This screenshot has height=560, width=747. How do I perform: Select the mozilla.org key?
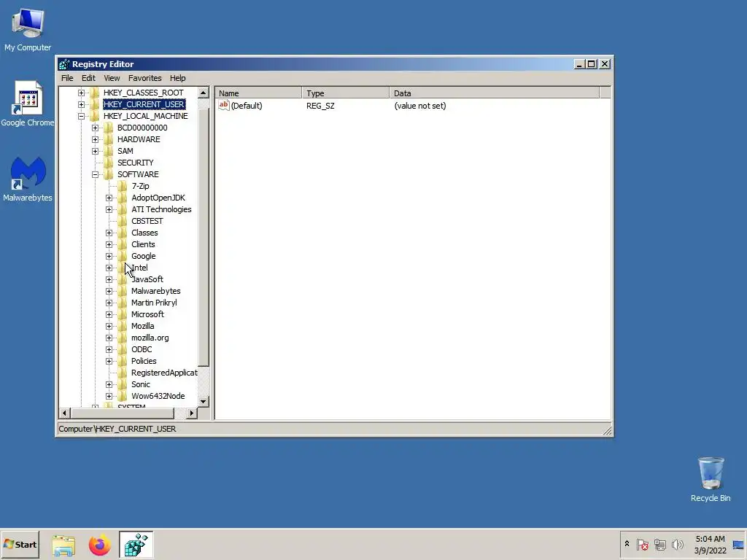click(150, 338)
